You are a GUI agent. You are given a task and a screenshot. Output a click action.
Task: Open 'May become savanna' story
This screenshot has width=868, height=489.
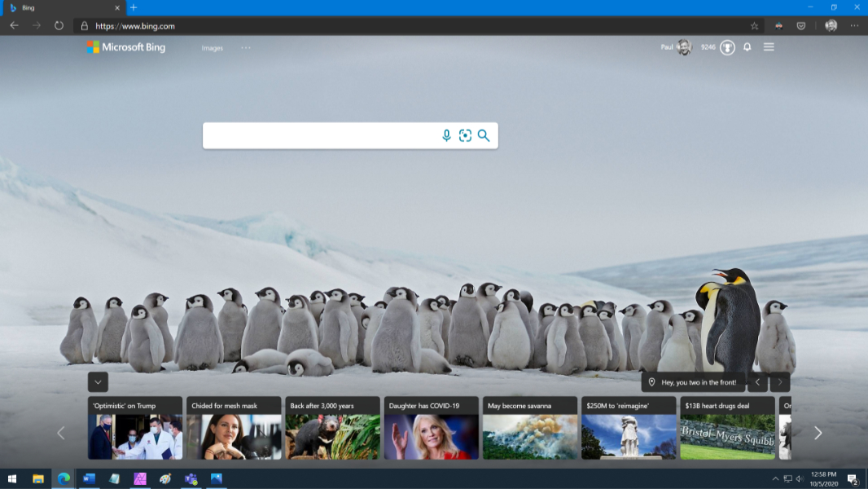coord(530,428)
